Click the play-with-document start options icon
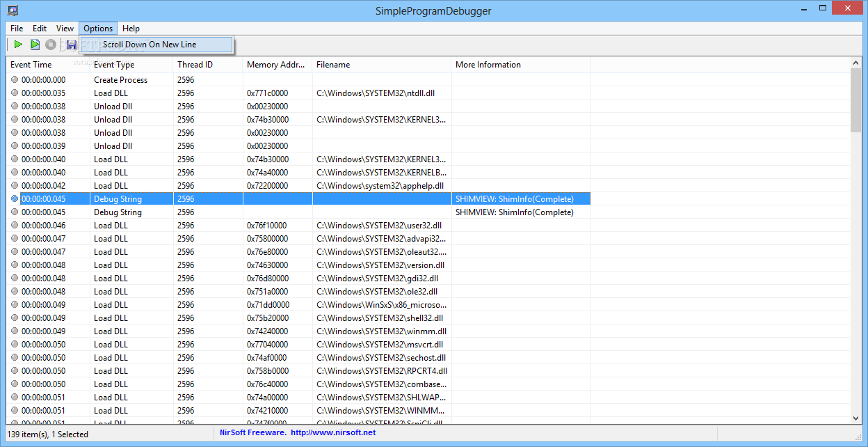Screen dimensions: 868x447 point(35,45)
